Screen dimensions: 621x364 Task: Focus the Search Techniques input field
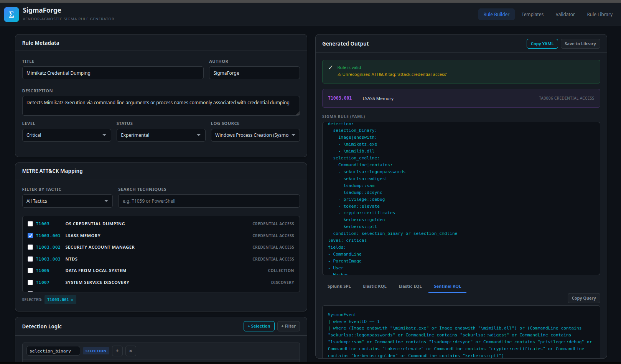point(209,201)
